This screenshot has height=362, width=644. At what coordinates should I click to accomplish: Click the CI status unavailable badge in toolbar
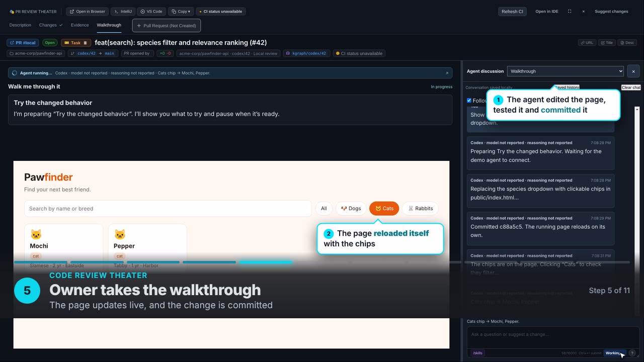pos(221,12)
